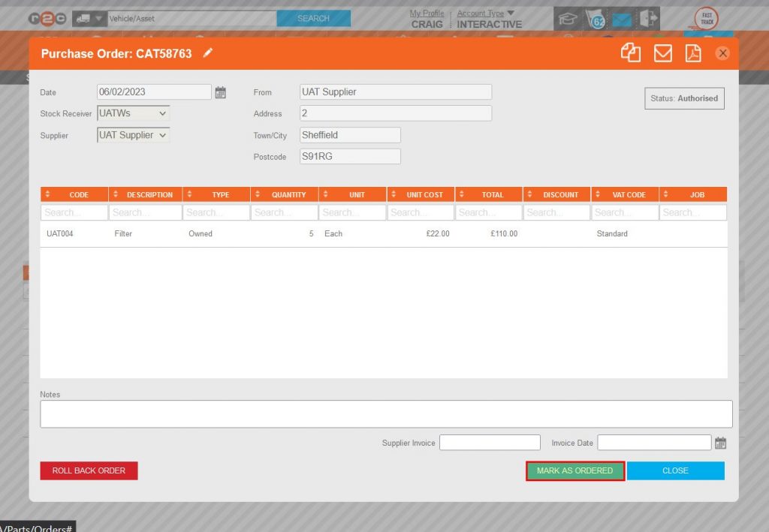Viewport: 769px width, 532px height.
Task: Export the purchase order to PDF
Action: pos(692,53)
